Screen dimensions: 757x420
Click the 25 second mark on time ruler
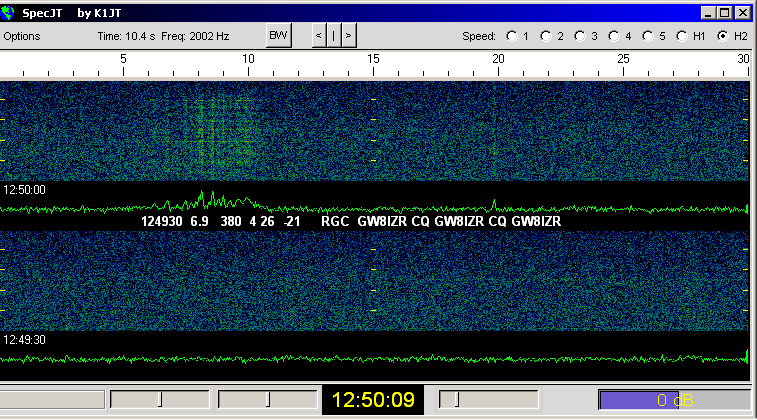point(623,59)
